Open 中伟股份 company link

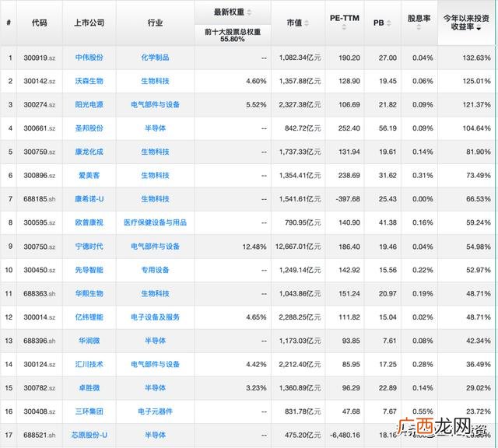click(89, 58)
